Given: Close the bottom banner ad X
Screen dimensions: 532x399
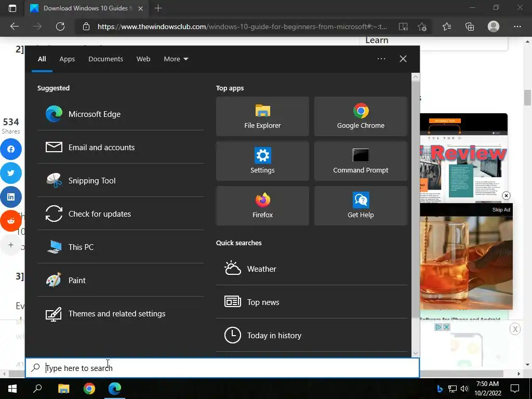Looking at the screenshot, I should (515, 329).
